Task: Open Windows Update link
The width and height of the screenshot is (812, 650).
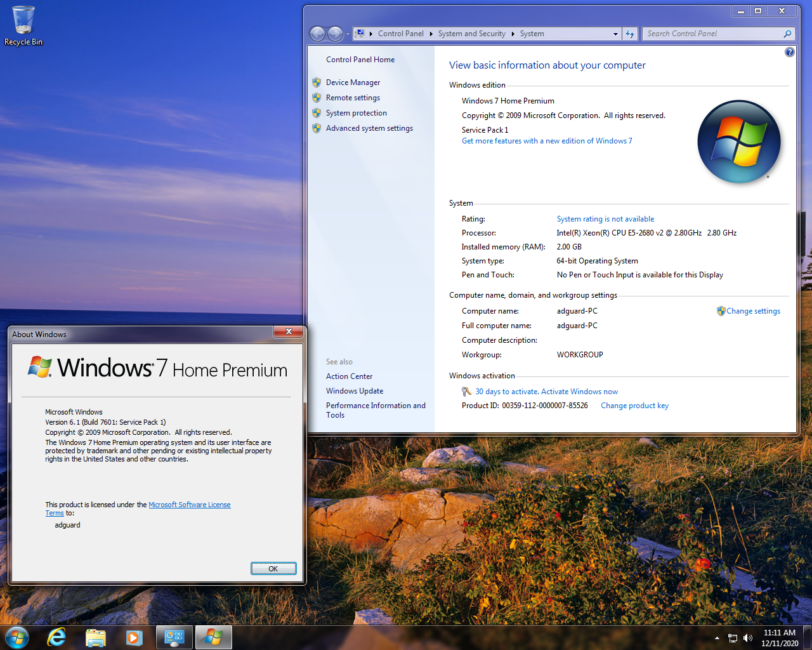Action: tap(355, 391)
